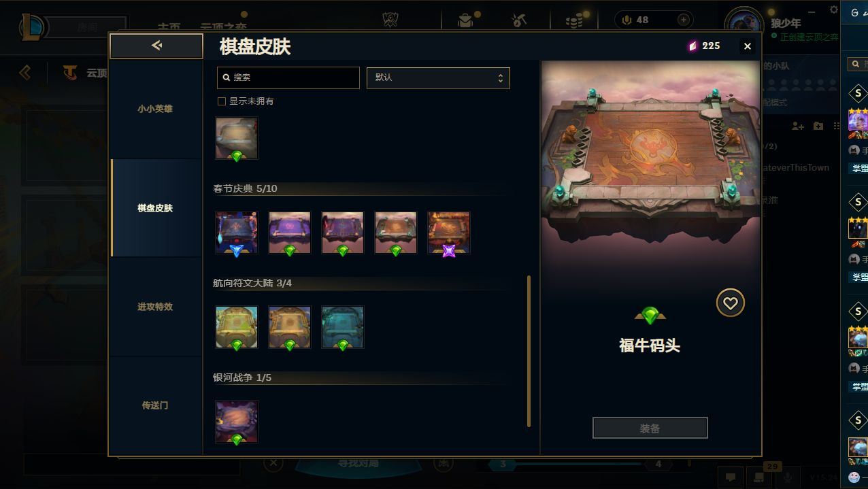868x489 pixels.
Task: Click the dropdown arrows on 默认 selector
Action: 500,78
